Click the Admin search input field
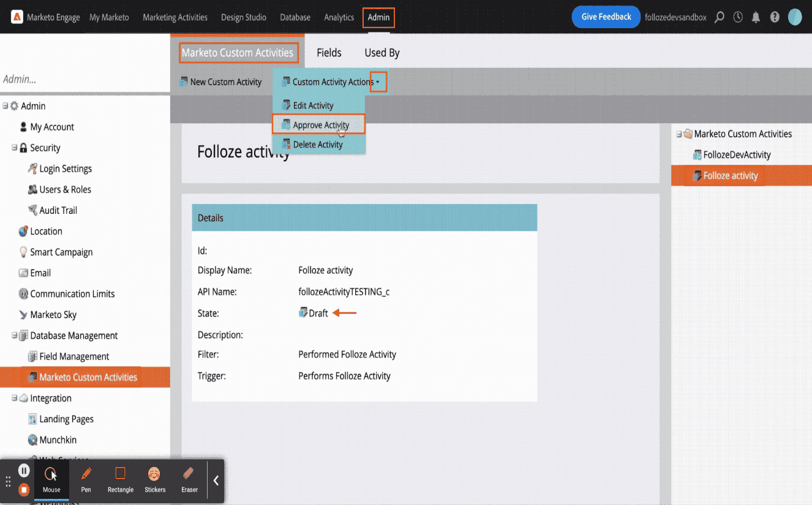Viewport: 812px width, 505px height. [x=85, y=79]
